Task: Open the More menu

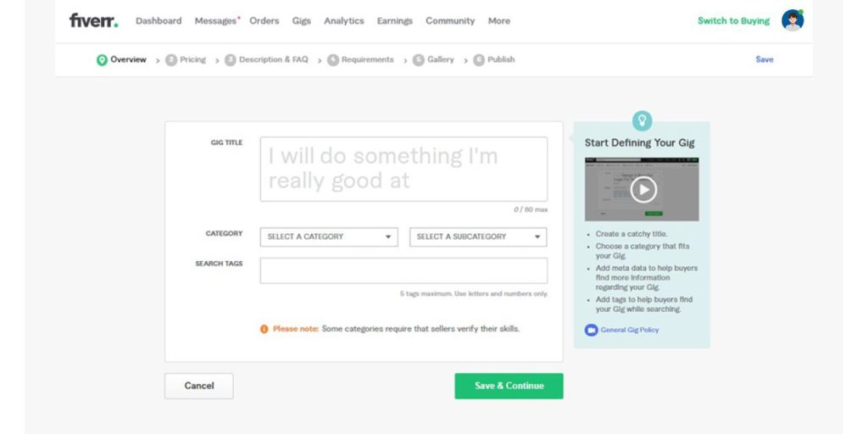Action: [x=498, y=21]
